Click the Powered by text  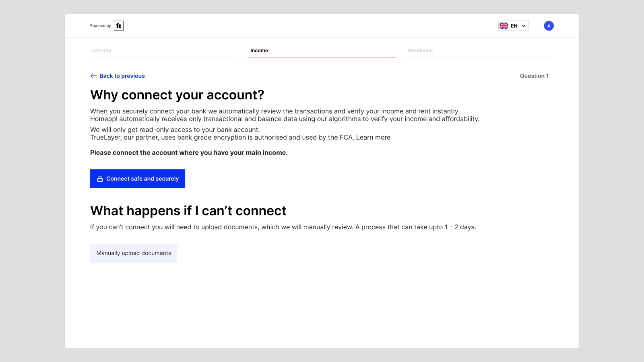(x=100, y=26)
